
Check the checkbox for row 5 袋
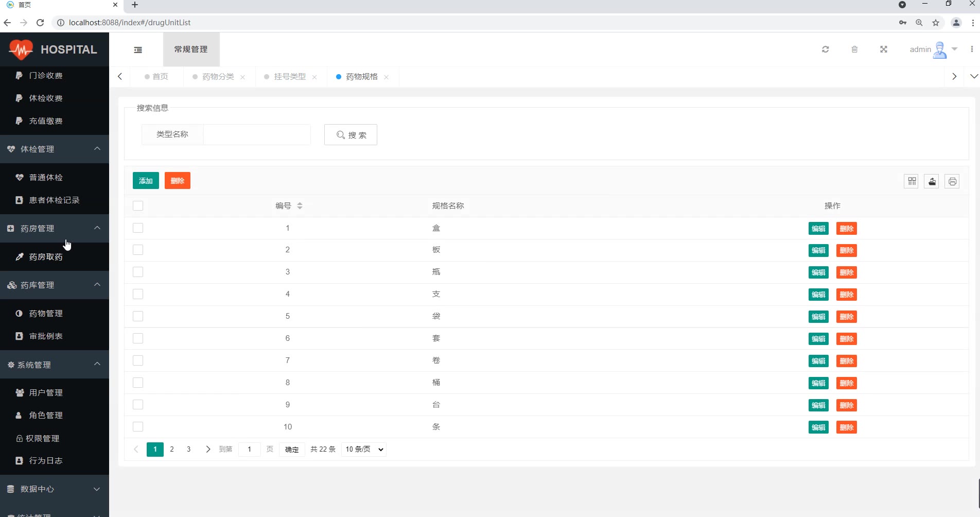click(x=138, y=316)
